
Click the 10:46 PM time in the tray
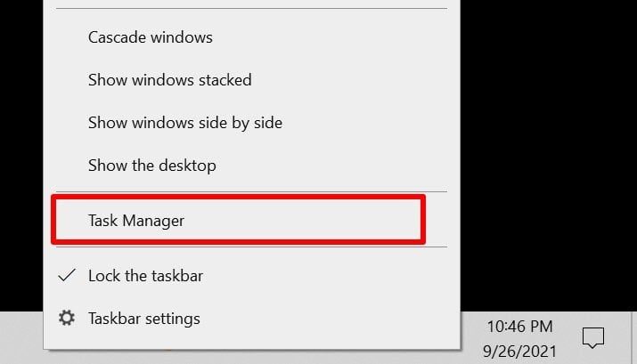pyautogui.click(x=519, y=326)
